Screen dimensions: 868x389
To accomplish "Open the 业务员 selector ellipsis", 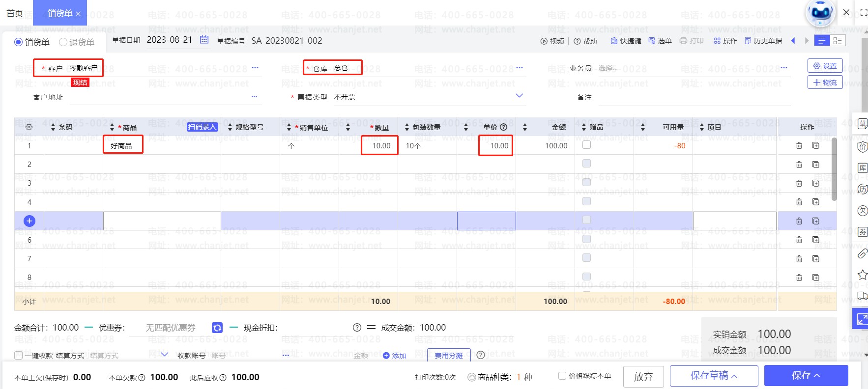I will 783,68.
